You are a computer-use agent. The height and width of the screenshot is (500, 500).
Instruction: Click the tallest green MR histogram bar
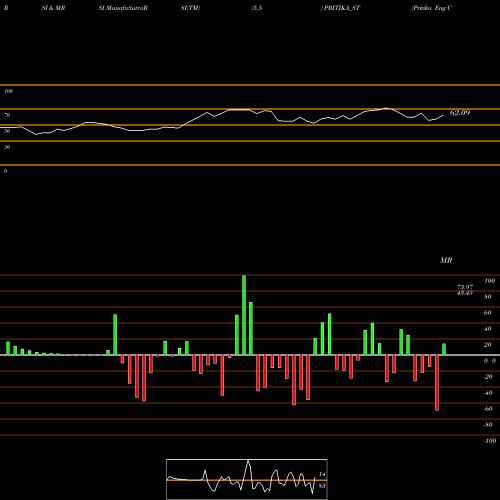point(244,315)
